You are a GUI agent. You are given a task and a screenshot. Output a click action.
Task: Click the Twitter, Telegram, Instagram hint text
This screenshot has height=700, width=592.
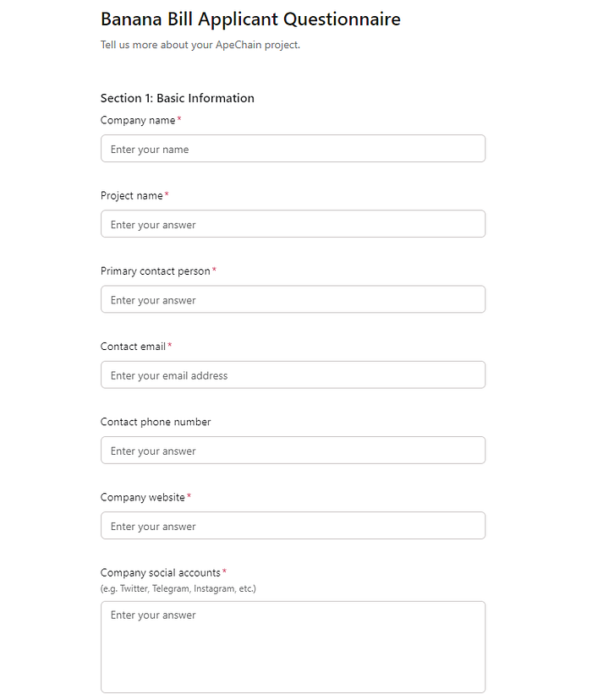coord(178,588)
